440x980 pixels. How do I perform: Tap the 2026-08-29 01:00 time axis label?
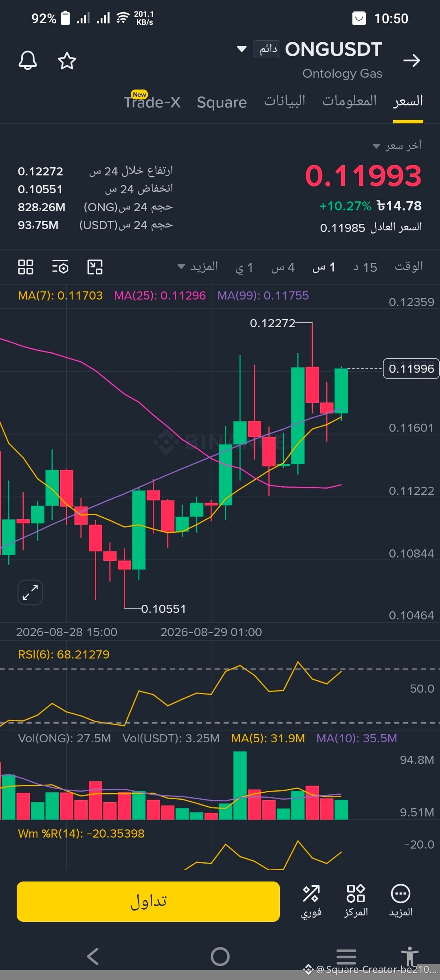pyautogui.click(x=211, y=632)
